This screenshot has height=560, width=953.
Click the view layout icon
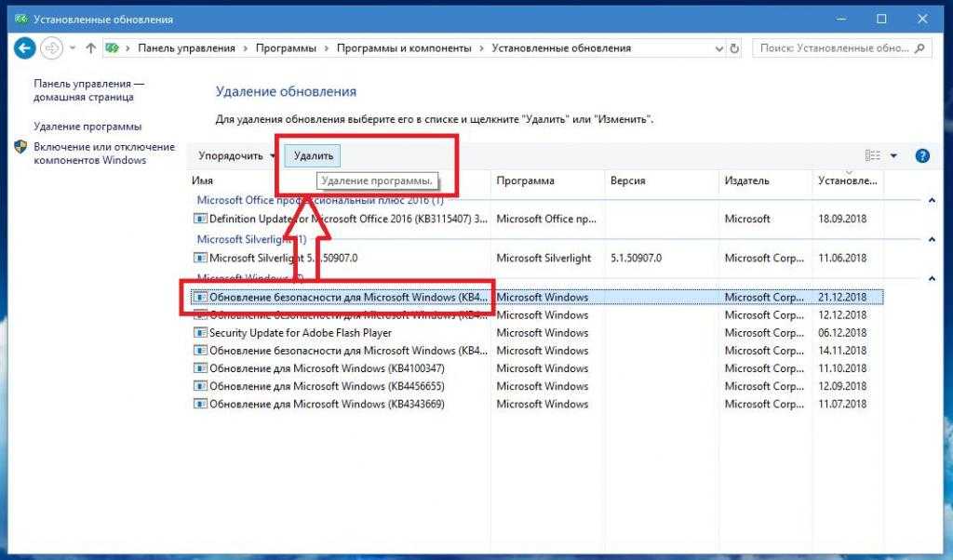(872, 156)
